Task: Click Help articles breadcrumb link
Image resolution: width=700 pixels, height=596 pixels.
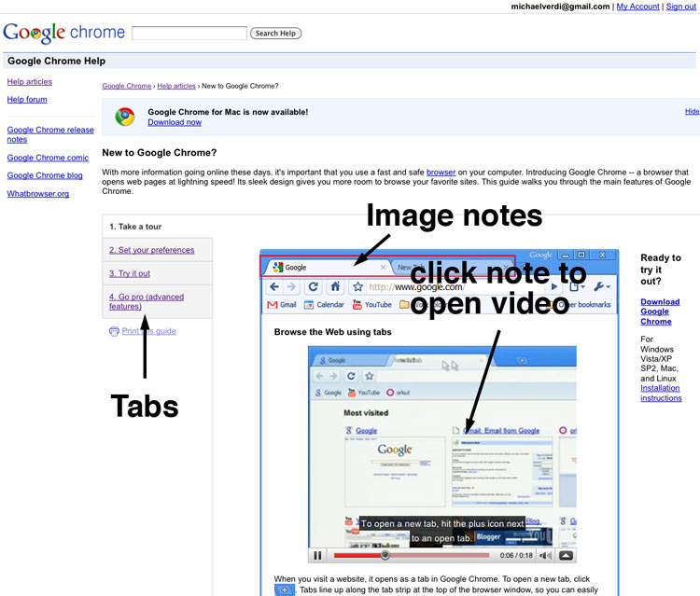Action: 176,86
